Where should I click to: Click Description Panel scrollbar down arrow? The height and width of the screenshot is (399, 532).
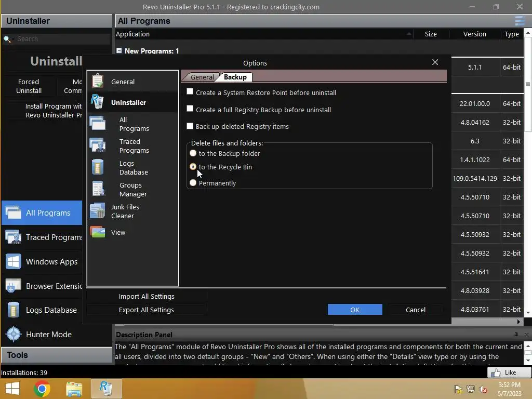pos(528,361)
